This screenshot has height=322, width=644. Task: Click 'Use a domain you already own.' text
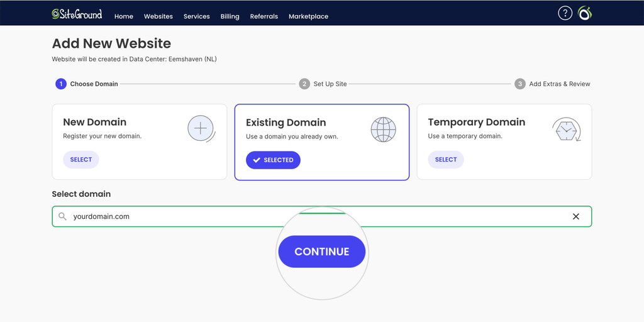click(x=292, y=136)
